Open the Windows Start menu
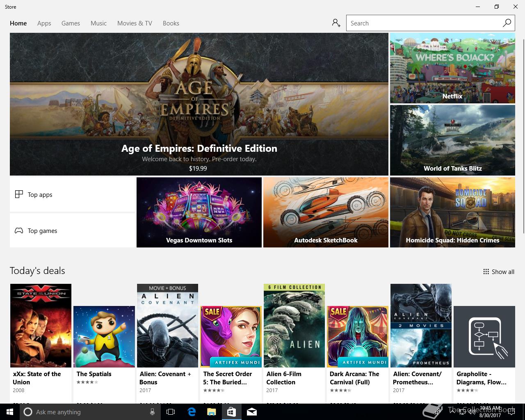The image size is (525, 420). (x=10, y=412)
